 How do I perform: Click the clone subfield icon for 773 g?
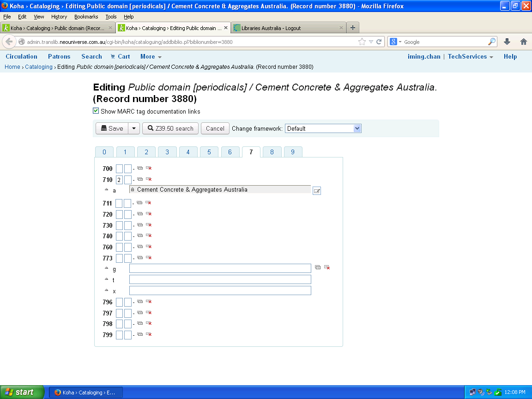pos(318,267)
